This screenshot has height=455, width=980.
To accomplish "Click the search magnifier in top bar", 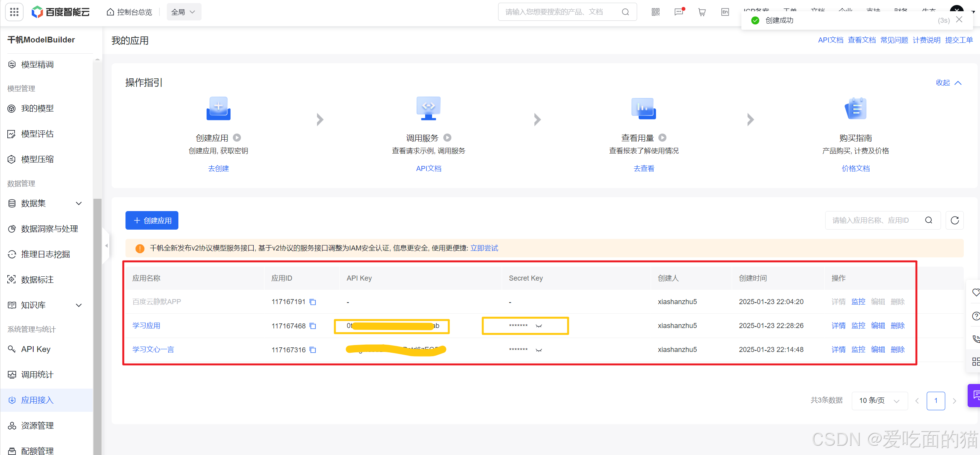I will pyautogui.click(x=625, y=12).
